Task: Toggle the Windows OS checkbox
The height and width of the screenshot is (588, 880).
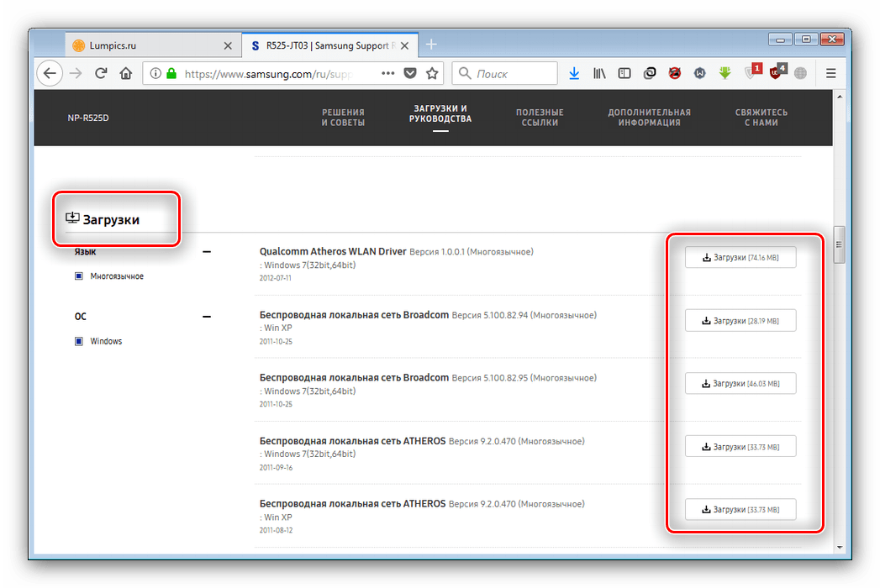Action: [79, 342]
